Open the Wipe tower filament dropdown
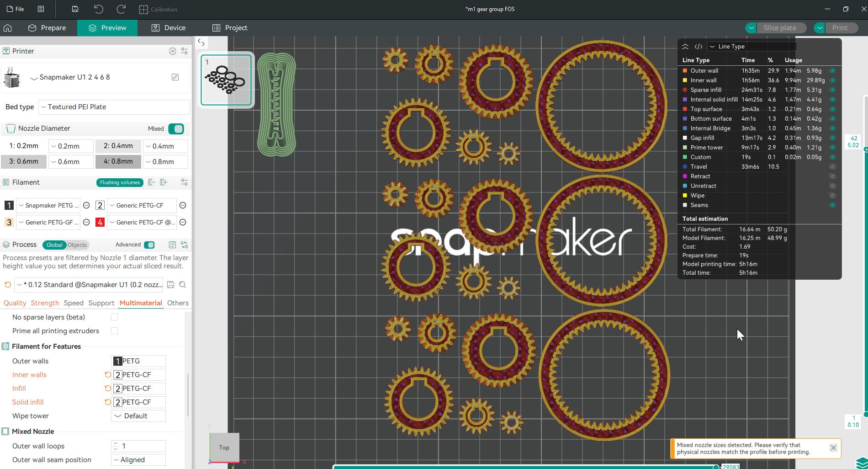This screenshot has width=868, height=469. 138,416
